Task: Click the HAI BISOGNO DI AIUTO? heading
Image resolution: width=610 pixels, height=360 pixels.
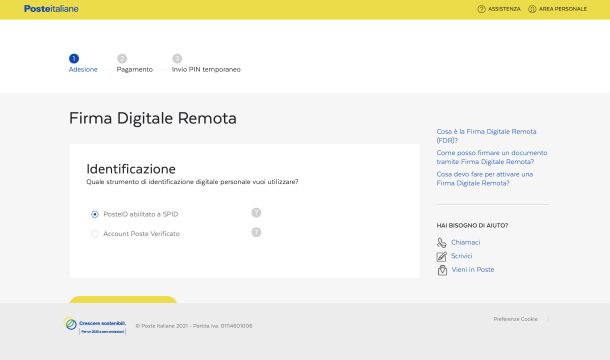Action: coord(472,225)
